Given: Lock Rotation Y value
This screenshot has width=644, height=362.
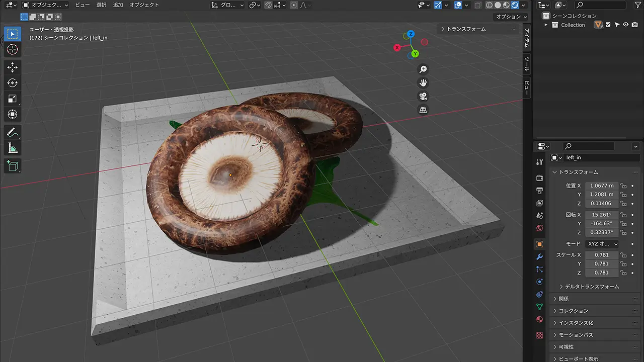Looking at the screenshot, I should [623, 223].
